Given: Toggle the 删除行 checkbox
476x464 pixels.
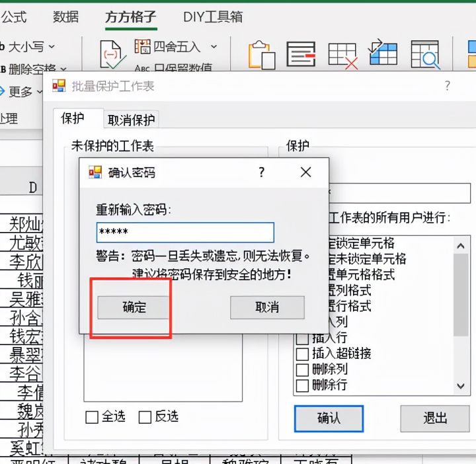Looking at the screenshot, I should [302, 385].
